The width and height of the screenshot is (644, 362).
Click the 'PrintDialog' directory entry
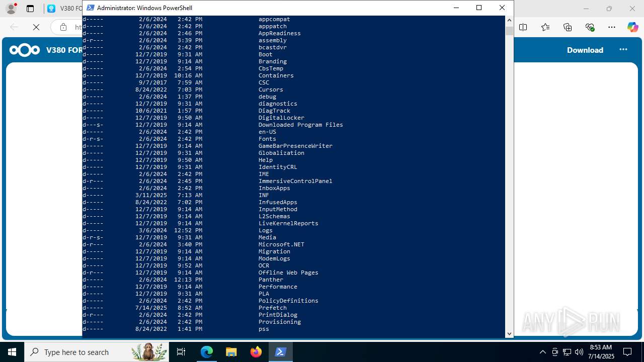[x=278, y=315]
